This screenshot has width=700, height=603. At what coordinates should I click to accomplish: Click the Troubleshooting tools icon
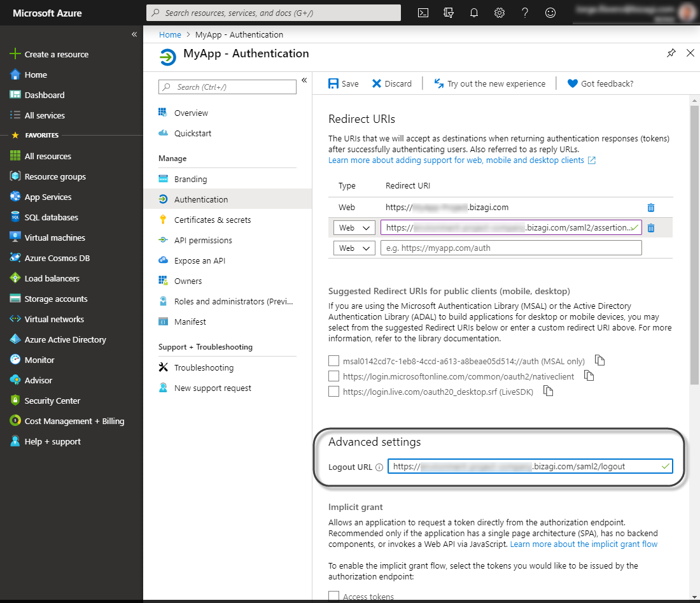point(163,367)
